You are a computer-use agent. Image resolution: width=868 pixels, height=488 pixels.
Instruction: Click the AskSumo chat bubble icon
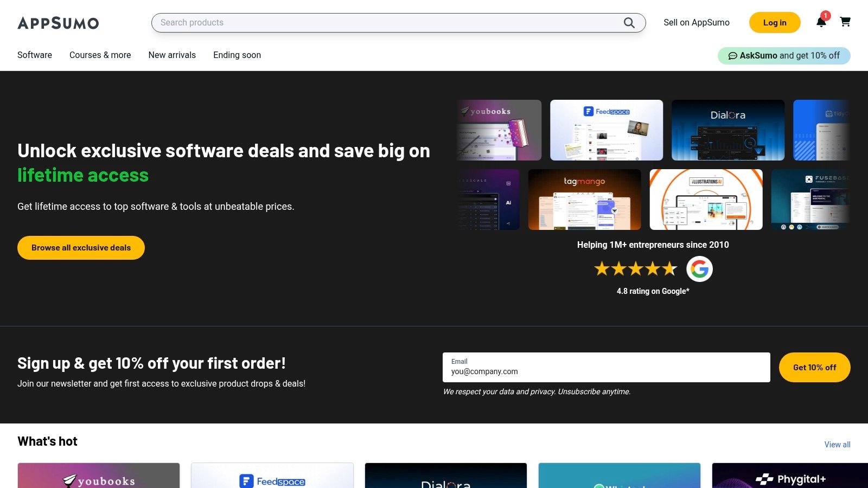732,56
